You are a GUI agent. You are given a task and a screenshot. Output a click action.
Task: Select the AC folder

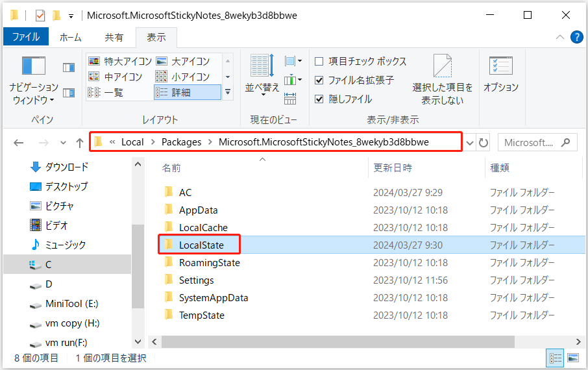[x=185, y=193]
